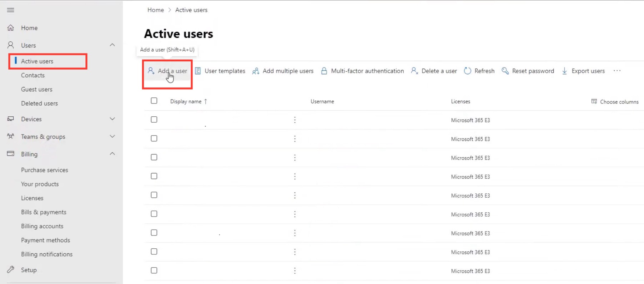Click the Billing card icon in sidebar
This screenshot has width=644, height=284.
[x=11, y=154]
